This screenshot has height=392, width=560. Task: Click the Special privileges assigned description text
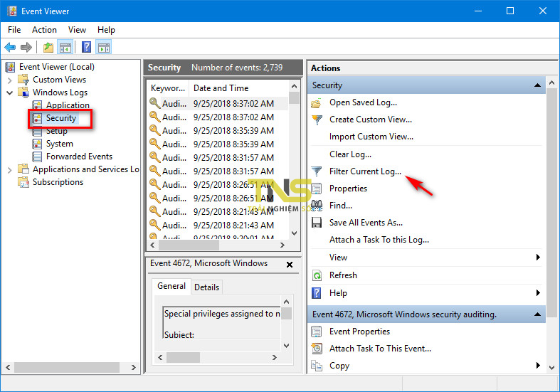[x=222, y=314]
